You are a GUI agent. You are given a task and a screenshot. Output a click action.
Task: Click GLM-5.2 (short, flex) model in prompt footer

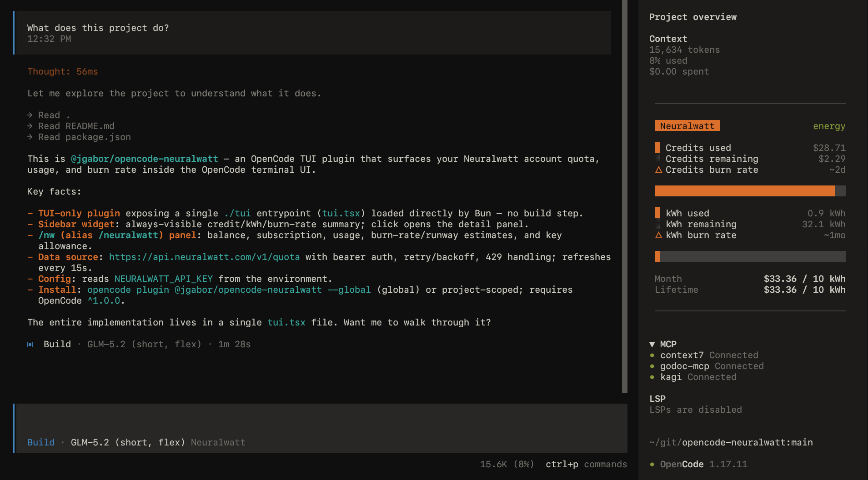click(128, 442)
